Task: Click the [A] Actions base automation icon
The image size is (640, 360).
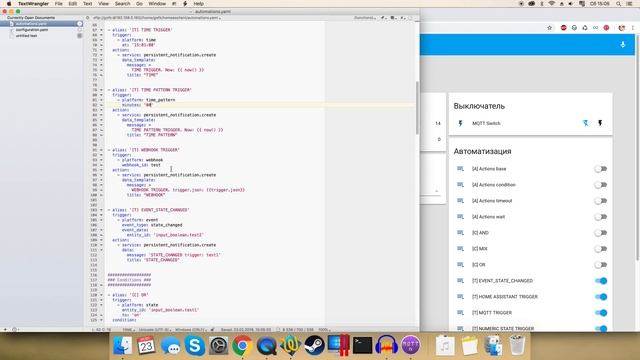Action: click(460, 169)
